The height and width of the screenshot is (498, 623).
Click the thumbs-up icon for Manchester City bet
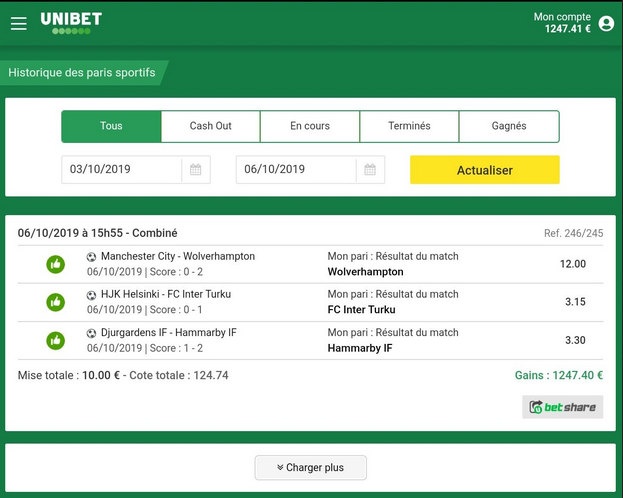56,264
